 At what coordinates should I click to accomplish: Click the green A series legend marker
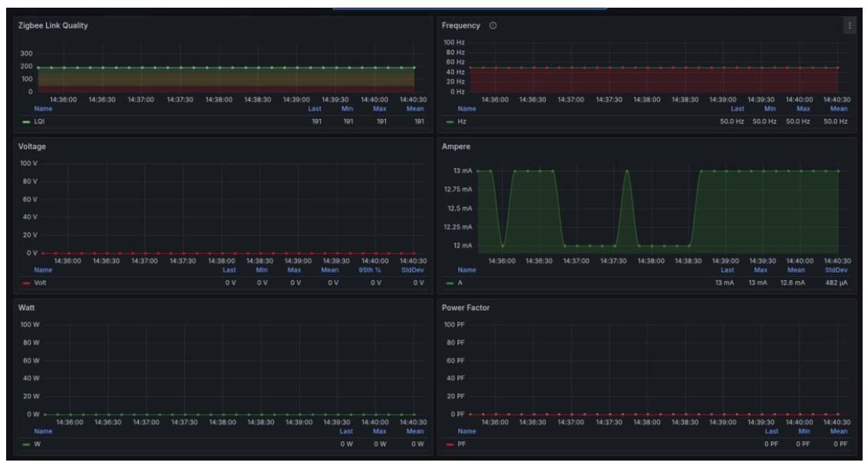[x=451, y=282]
